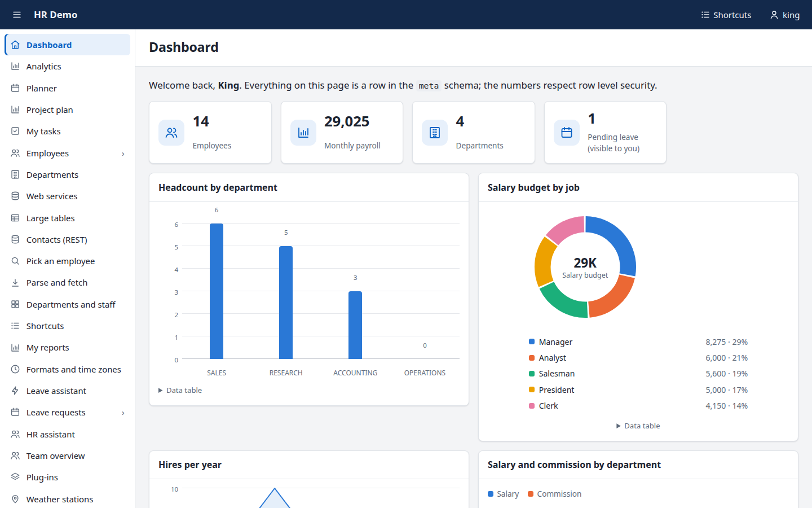Click the Pick an employee search icon
812x508 pixels.
click(15, 261)
